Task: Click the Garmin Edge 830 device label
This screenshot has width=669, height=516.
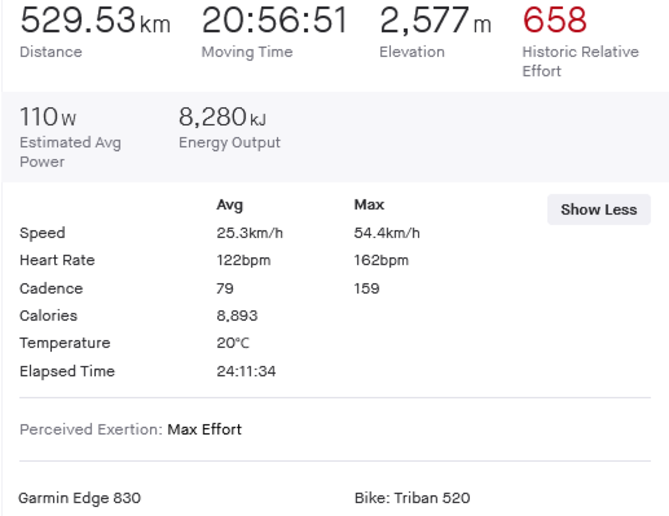Action: click(x=79, y=498)
